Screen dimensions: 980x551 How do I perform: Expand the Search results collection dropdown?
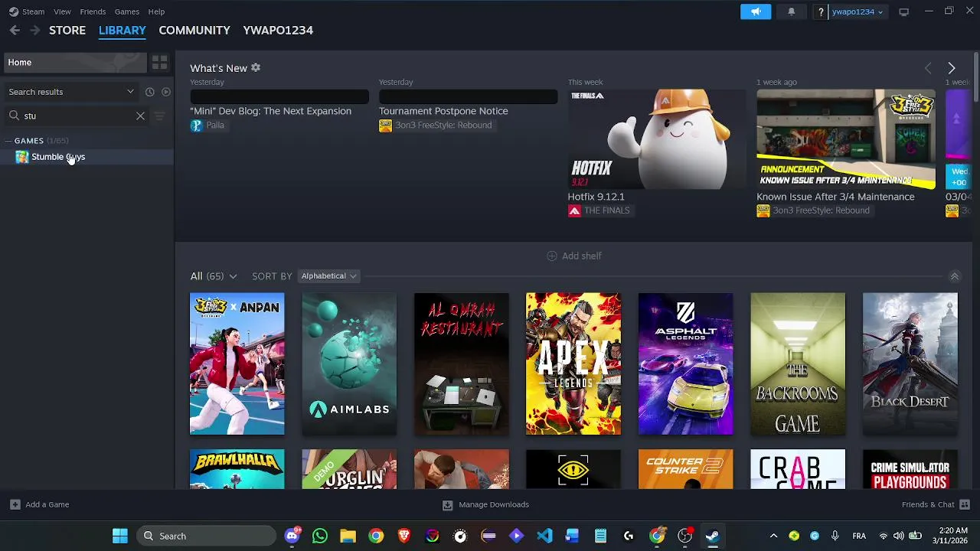click(71, 92)
